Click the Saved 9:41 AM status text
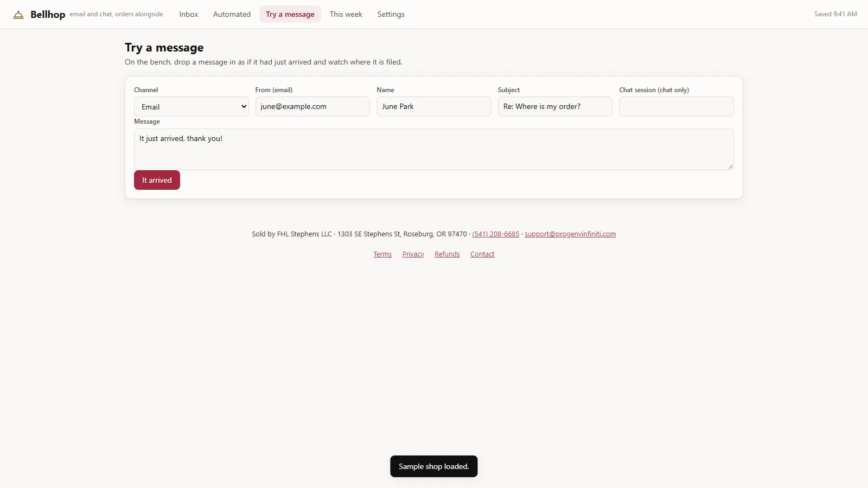Viewport: 868px width, 488px height. coord(835,14)
